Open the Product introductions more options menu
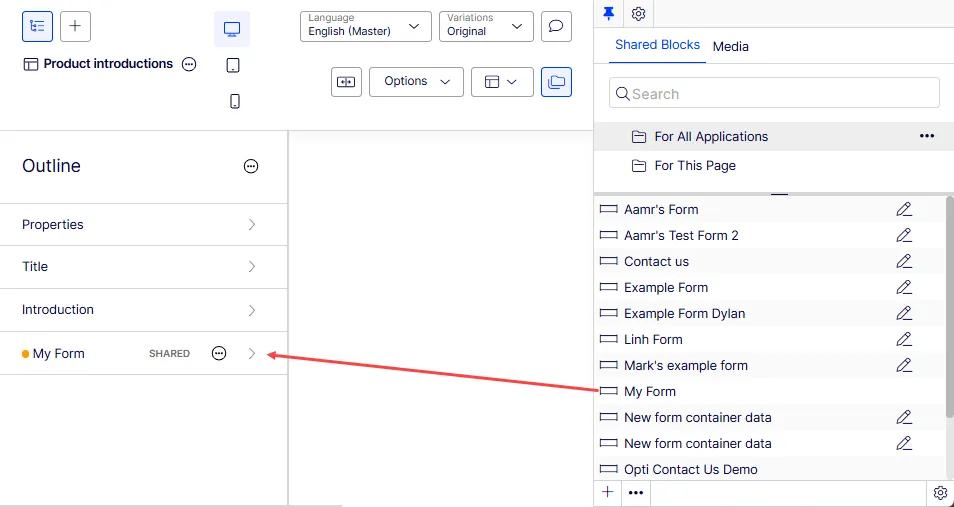The width and height of the screenshot is (954, 507). [189, 64]
